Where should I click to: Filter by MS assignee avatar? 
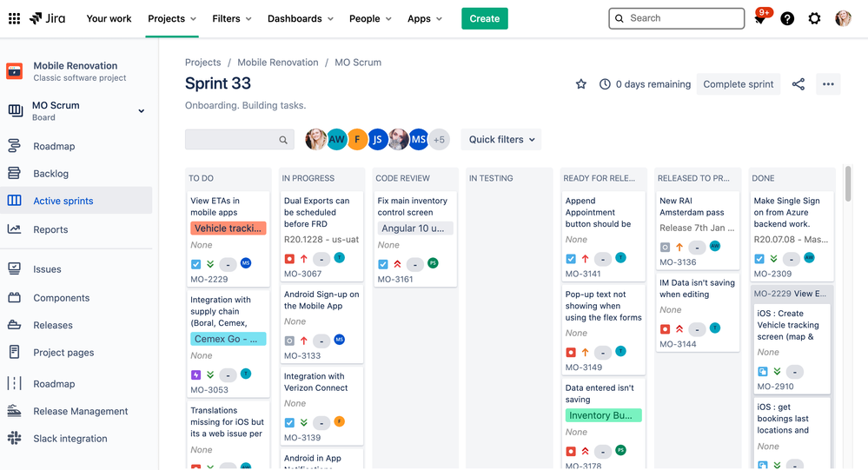click(419, 140)
